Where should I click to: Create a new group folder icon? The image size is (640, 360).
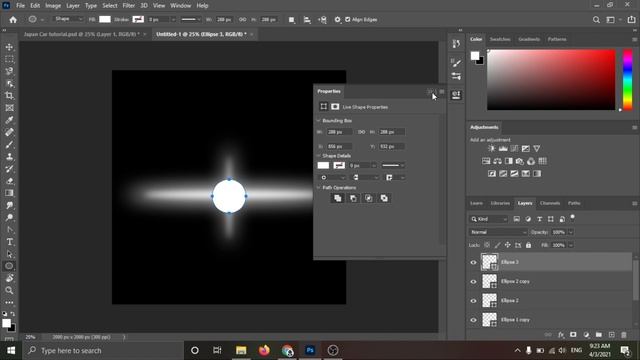598,335
